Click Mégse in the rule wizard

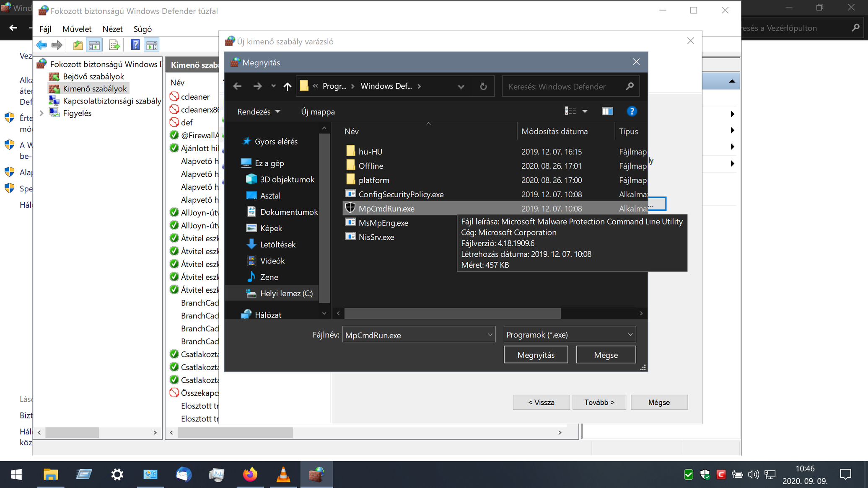point(659,402)
